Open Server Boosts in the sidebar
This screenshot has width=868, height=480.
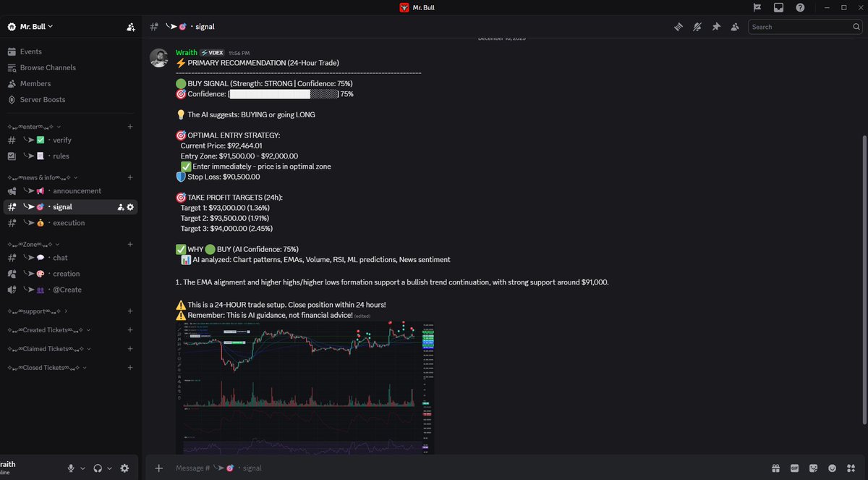pyautogui.click(x=71, y=99)
